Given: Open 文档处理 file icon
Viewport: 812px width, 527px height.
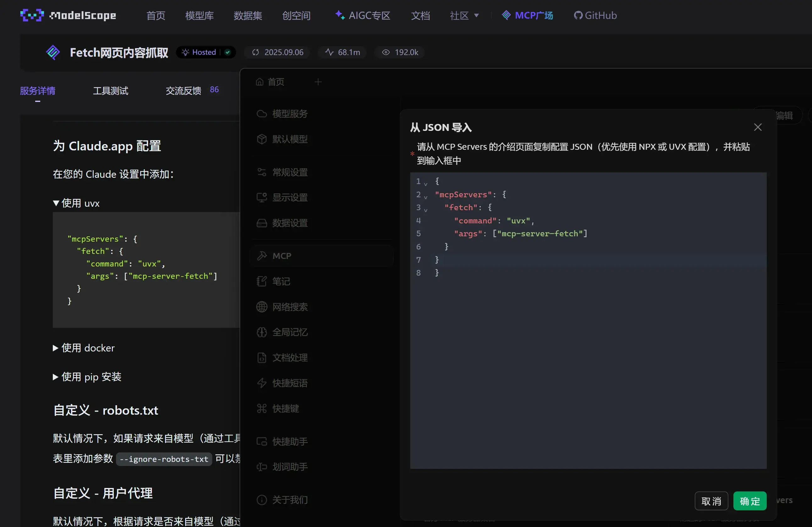Looking at the screenshot, I should pyautogui.click(x=262, y=358).
